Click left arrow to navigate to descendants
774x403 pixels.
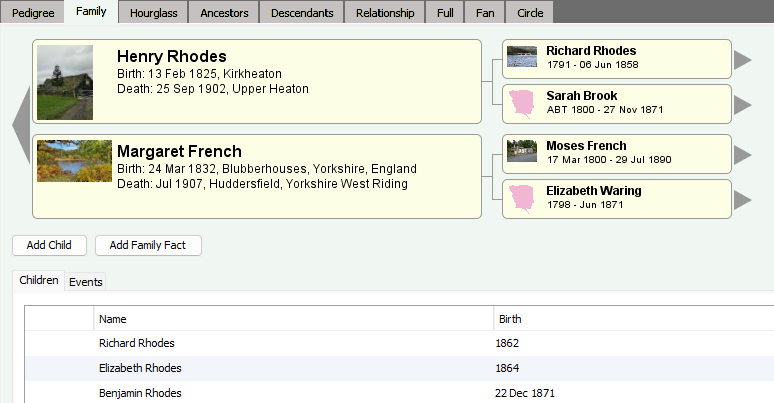coord(19,128)
